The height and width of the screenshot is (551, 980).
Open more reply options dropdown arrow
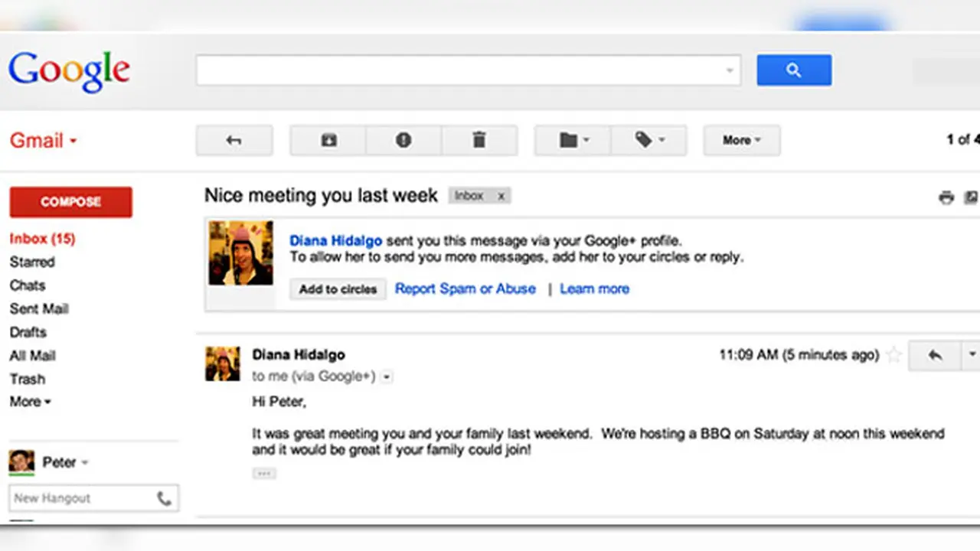pyautogui.click(x=972, y=355)
